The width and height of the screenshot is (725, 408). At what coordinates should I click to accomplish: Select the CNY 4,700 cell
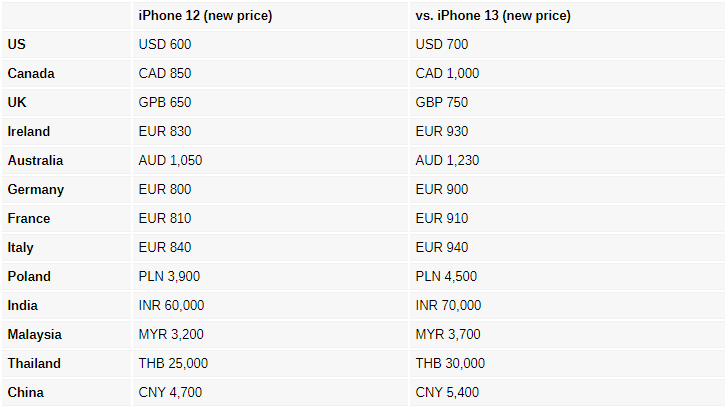(170, 392)
